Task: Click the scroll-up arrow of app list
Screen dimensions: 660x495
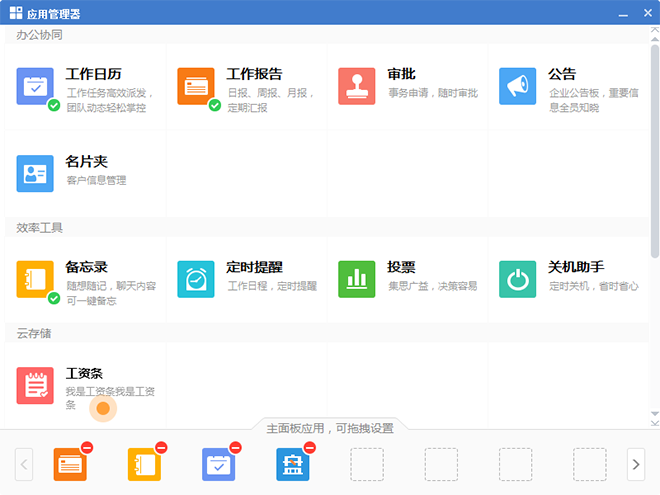Action: 655,39
